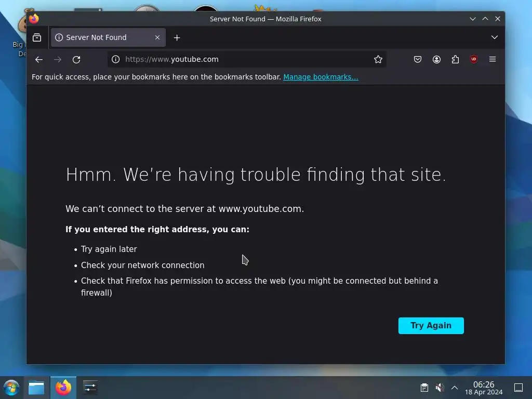This screenshot has width=532, height=399.
Task: Select the Server Not Found tab
Action: tap(108, 37)
